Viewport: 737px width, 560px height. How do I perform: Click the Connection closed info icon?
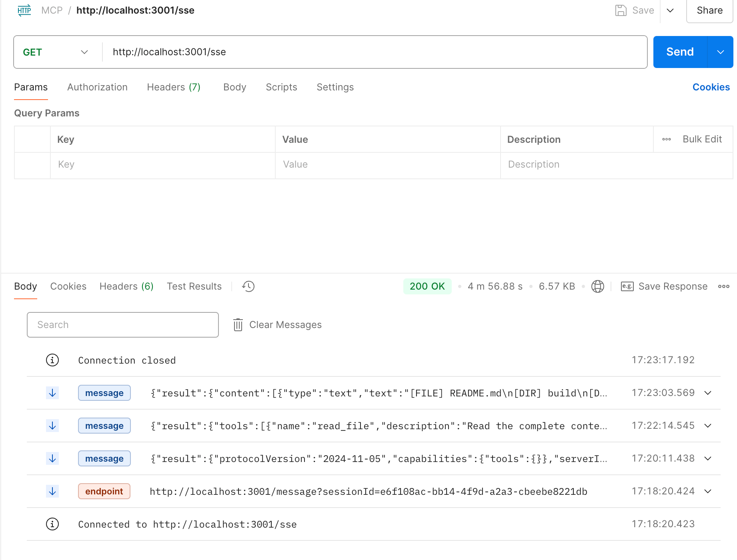click(52, 360)
